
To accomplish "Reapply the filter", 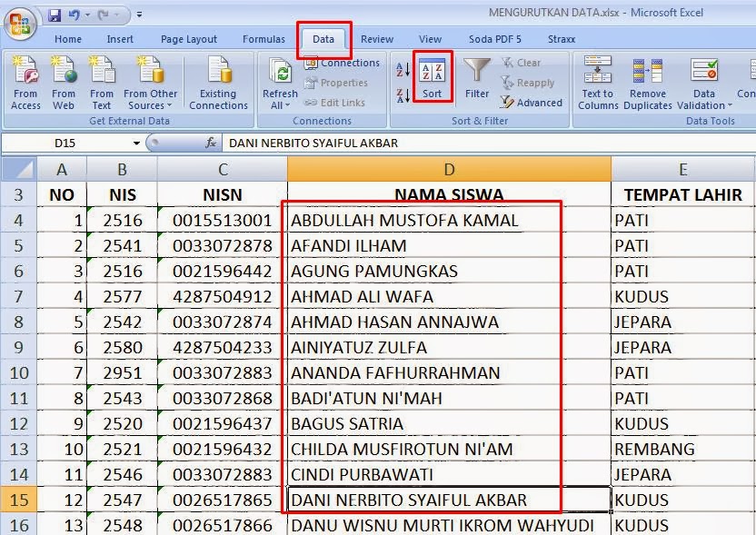I will (528, 83).
